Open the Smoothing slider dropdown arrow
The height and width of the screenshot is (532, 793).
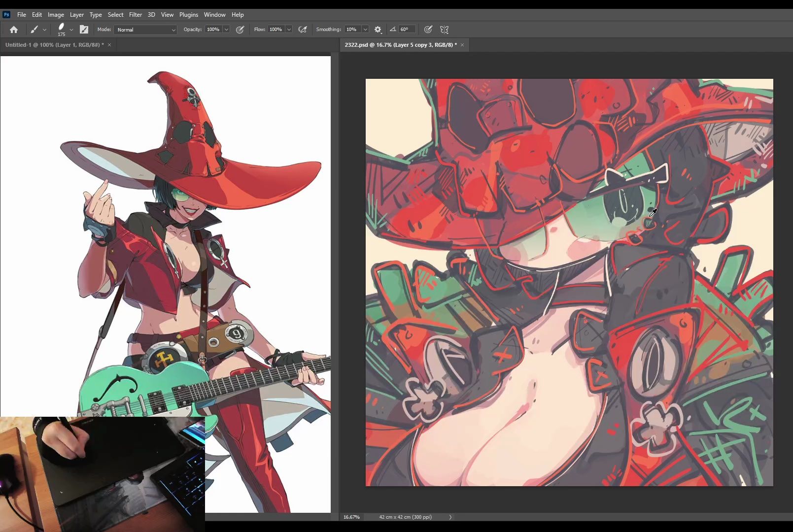tap(365, 30)
